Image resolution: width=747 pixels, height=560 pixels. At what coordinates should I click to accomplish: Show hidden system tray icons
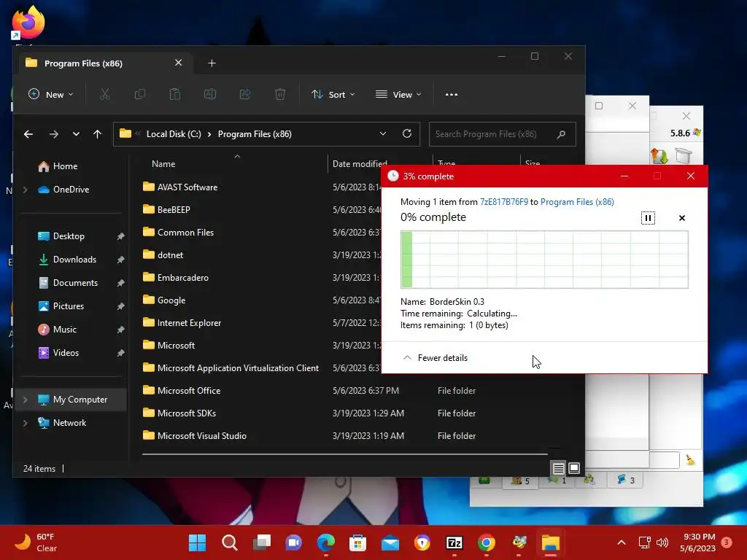622,542
